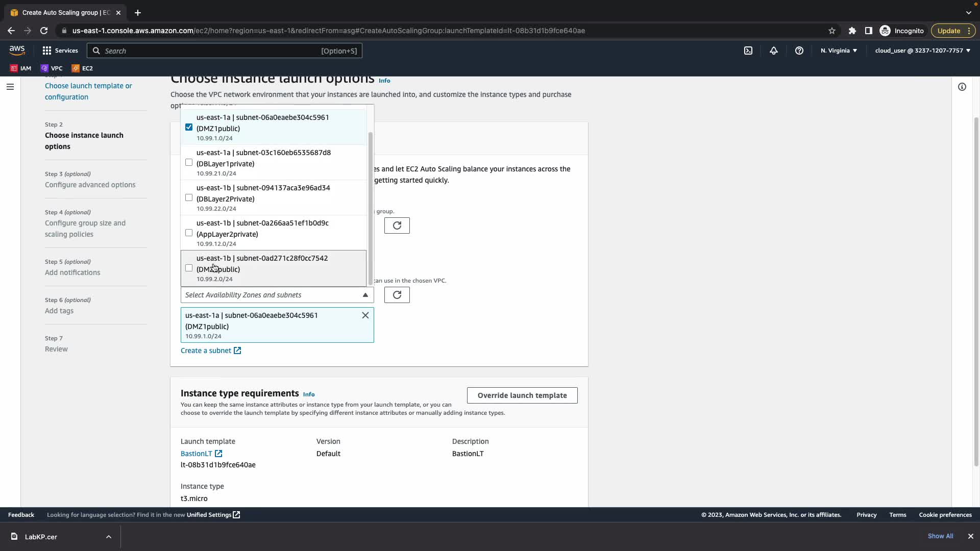Image resolution: width=980 pixels, height=551 pixels.
Task: Open the notifications bell
Action: [x=774, y=51]
